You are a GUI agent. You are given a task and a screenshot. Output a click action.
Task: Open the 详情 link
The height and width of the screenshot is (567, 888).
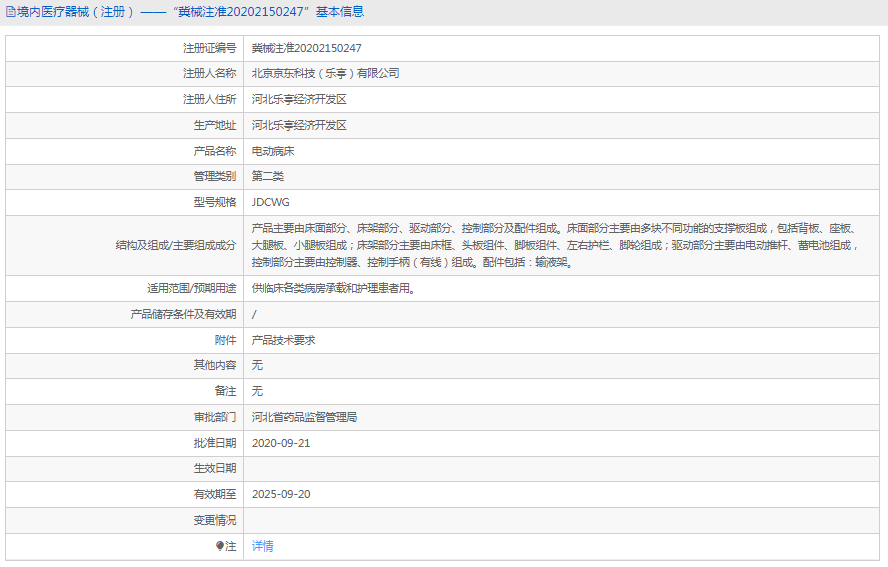pyautogui.click(x=262, y=546)
